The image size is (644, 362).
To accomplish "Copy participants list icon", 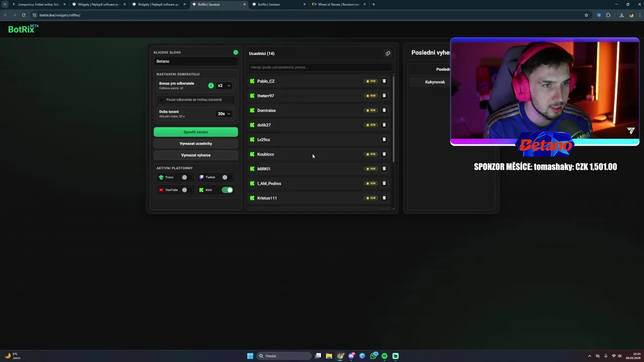I will pos(388,53).
